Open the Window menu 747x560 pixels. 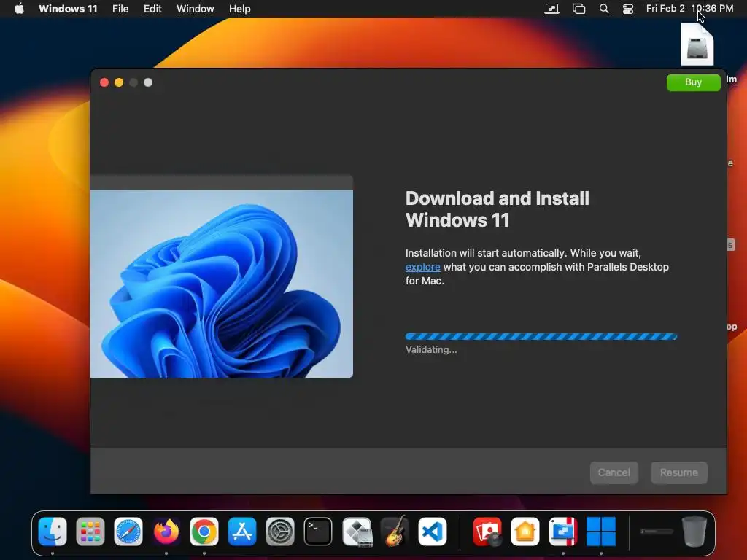click(x=196, y=9)
